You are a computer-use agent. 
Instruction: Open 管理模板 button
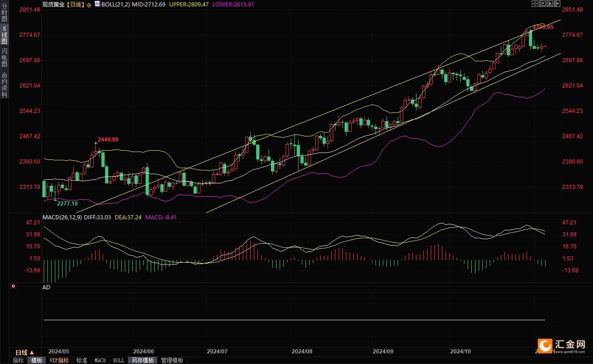[172, 360]
